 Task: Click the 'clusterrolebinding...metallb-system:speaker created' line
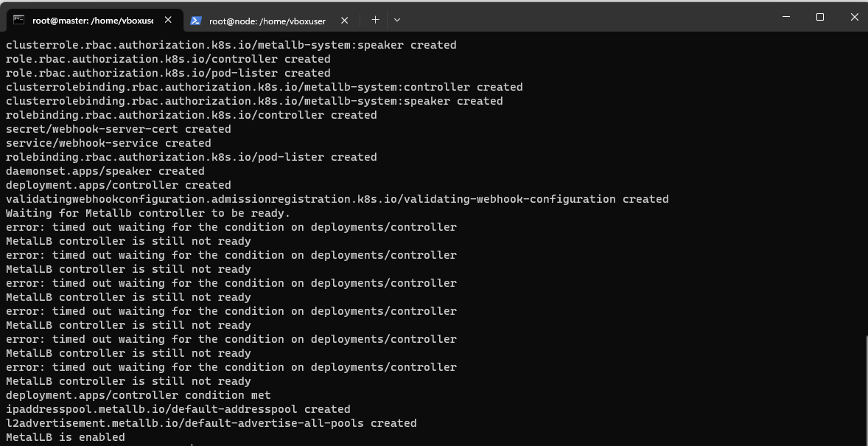click(x=255, y=101)
